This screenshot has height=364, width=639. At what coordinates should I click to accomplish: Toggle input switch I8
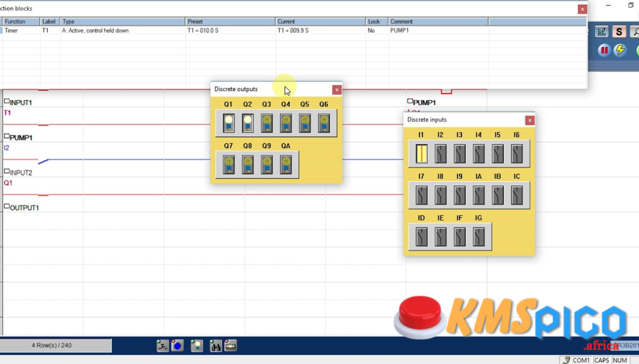pyautogui.click(x=440, y=195)
